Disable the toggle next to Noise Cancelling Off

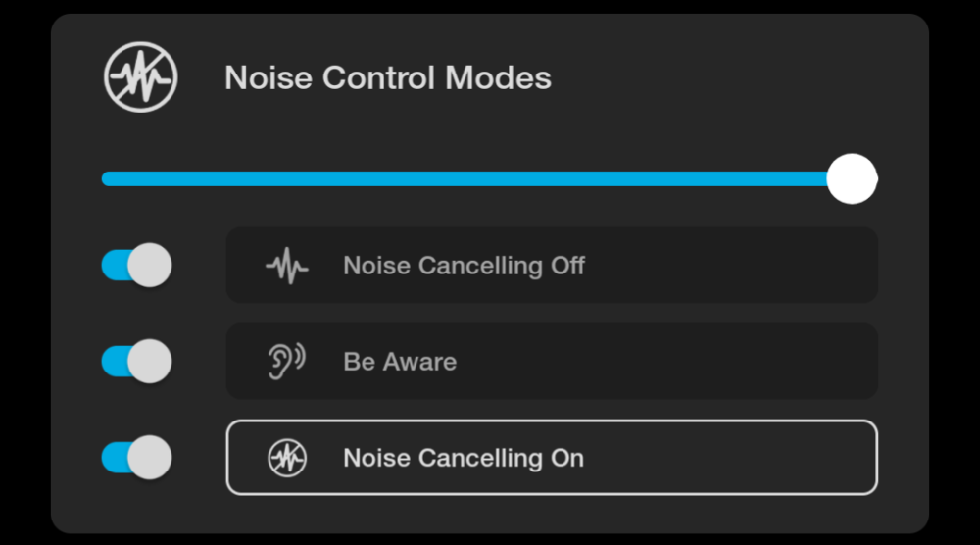(136, 266)
